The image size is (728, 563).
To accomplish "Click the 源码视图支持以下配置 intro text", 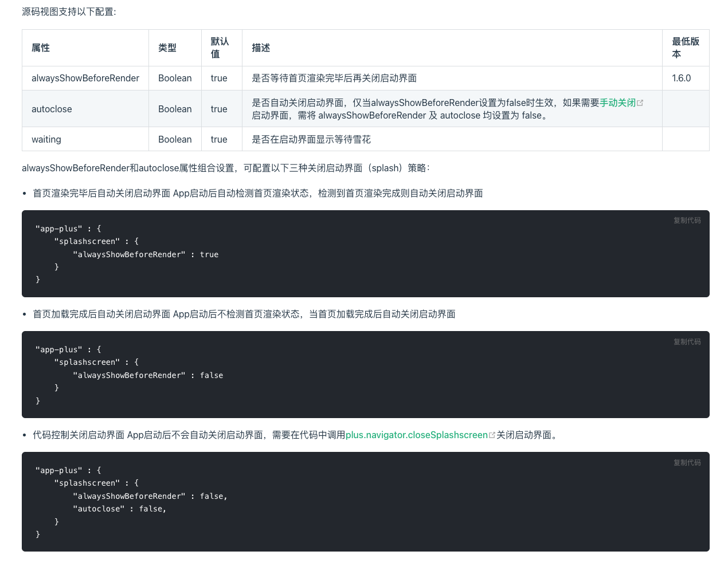I will pyautogui.click(x=69, y=12).
